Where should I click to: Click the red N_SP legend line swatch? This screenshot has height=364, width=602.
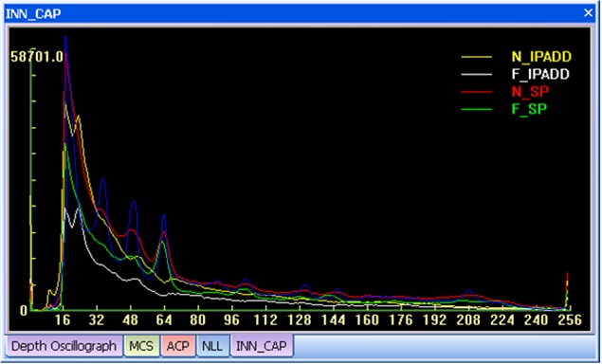[x=477, y=92]
